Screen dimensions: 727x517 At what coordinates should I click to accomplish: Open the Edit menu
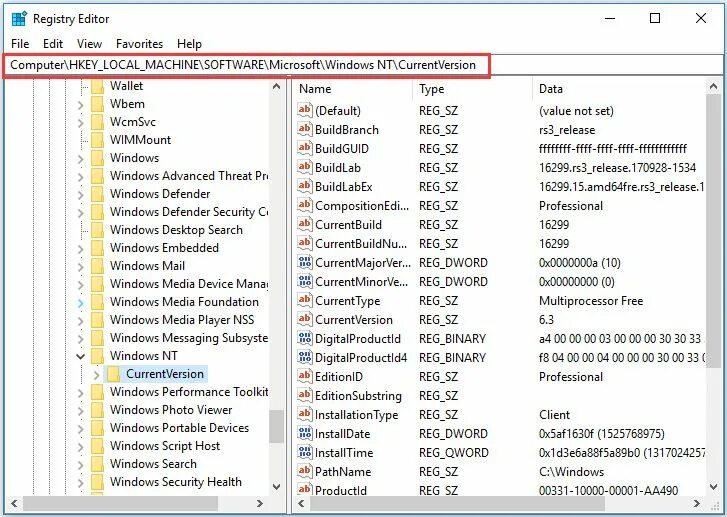(53, 44)
